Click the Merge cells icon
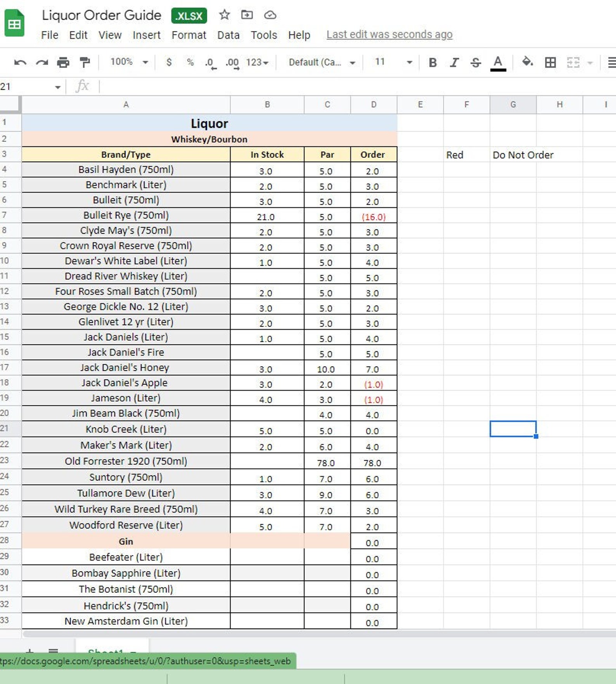This screenshot has width=616, height=684. pos(573,62)
